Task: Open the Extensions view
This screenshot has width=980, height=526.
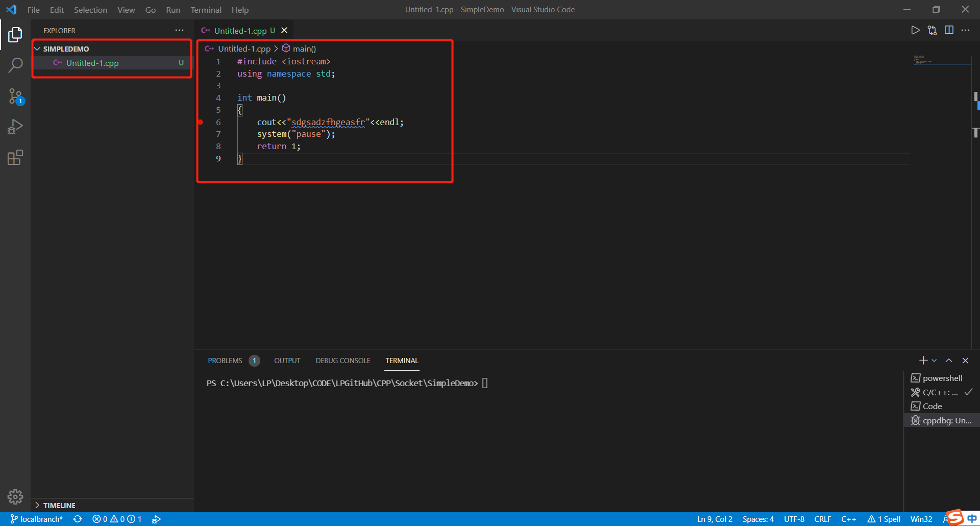Action: pyautogui.click(x=15, y=157)
